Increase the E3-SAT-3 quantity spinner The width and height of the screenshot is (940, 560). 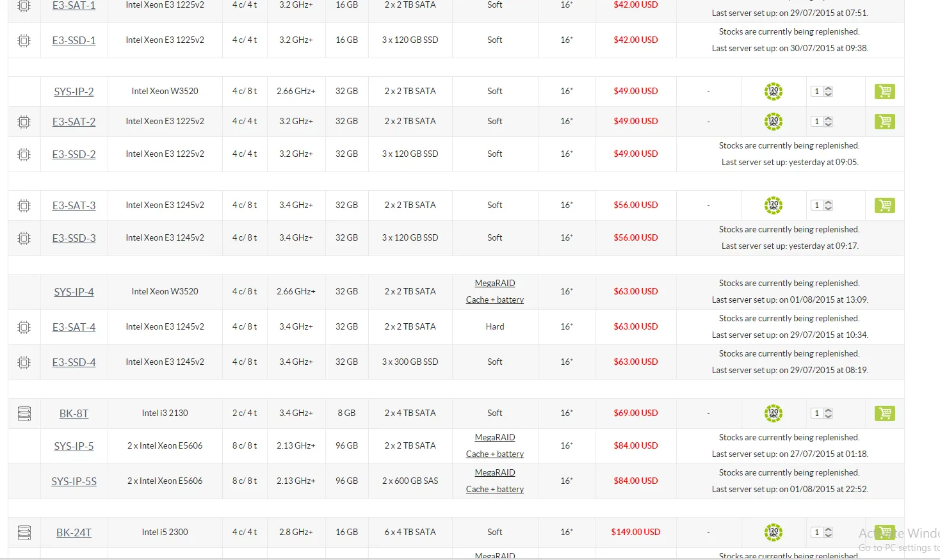tap(828, 203)
